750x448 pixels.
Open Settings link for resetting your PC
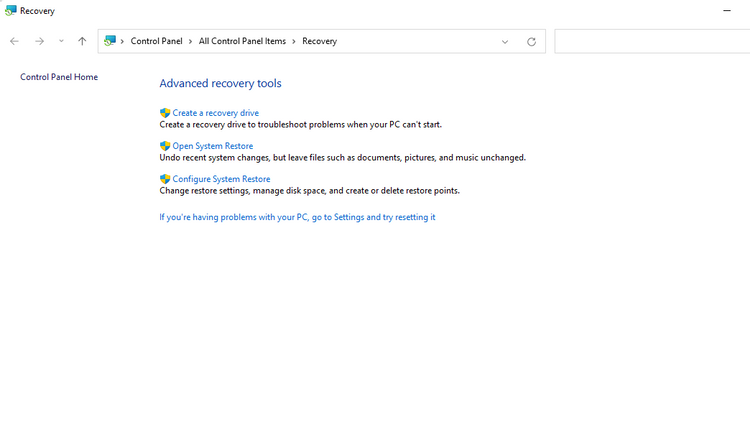tap(298, 217)
